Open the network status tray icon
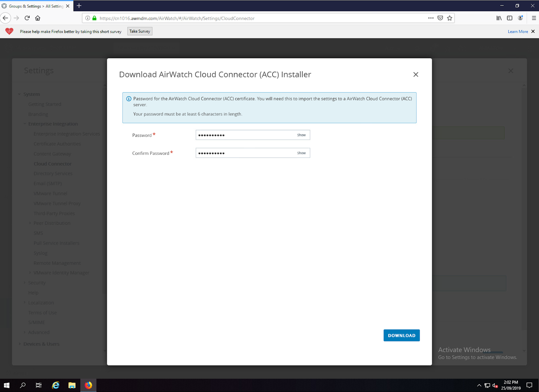 pos(487,386)
